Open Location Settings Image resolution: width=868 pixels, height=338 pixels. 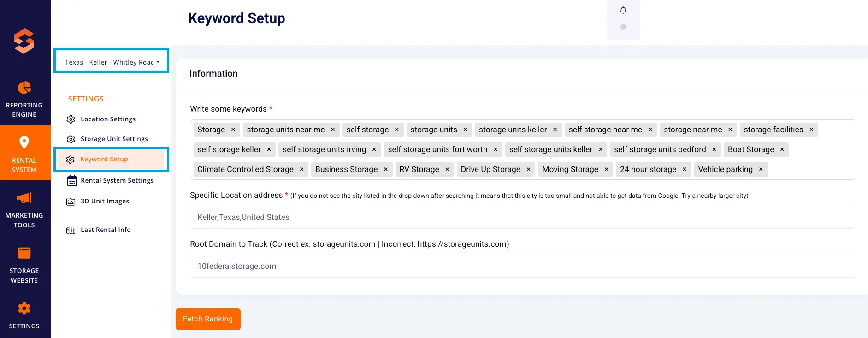click(108, 119)
